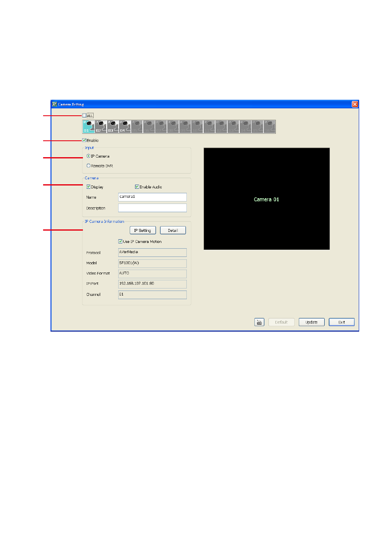This screenshot has width=392, height=554.
Task: Click the Update button
Action: pyautogui.click(x=312, y=322)
